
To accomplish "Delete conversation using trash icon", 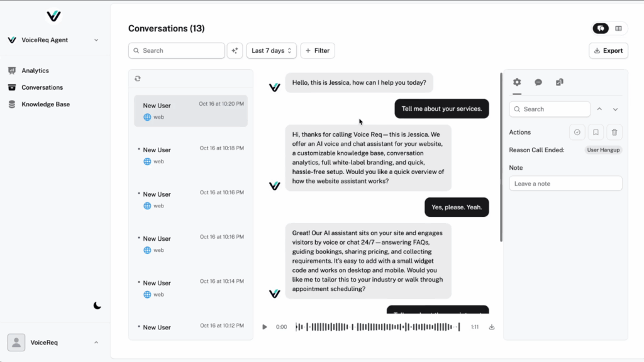I will [x=614, y=132].
